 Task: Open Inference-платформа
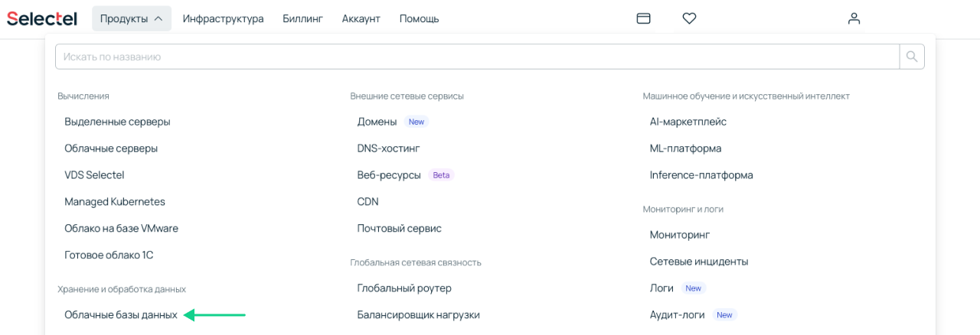pos(701,175)
